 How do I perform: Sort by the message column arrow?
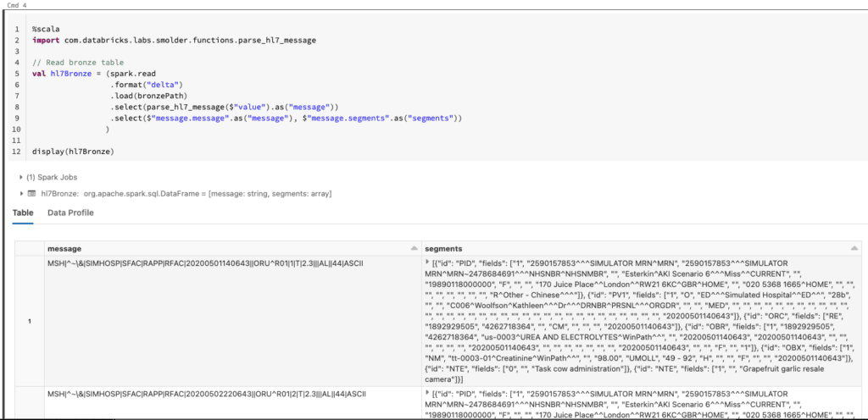(x=415, y=248)
